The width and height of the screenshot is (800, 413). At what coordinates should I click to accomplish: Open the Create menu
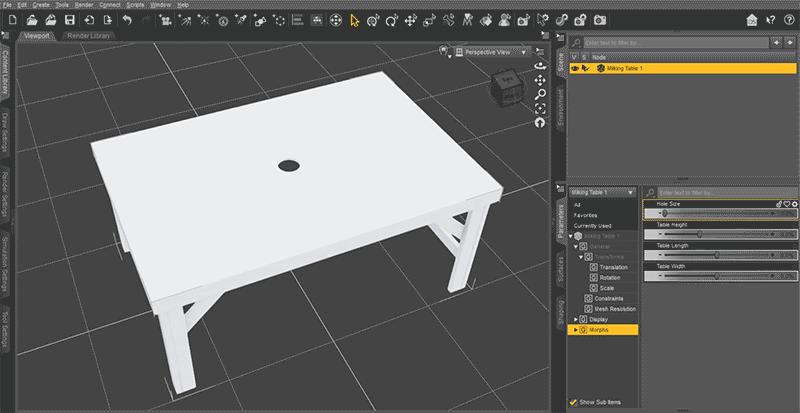coord(41,5)
